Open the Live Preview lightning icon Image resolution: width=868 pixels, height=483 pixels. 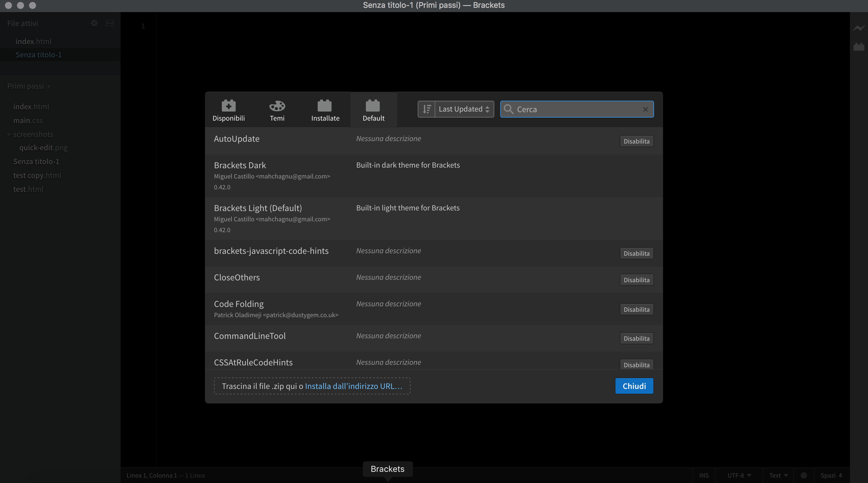pyautogui.click(x=859, y=28)
